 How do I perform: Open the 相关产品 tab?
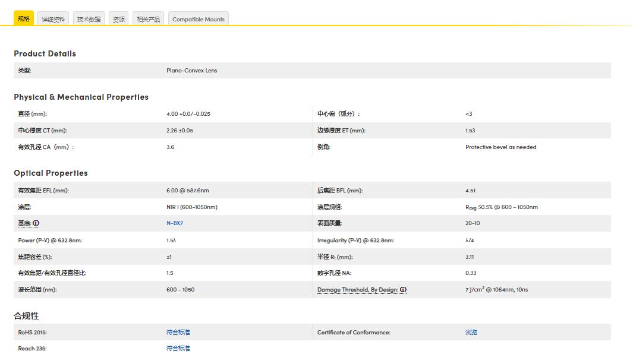148,19
